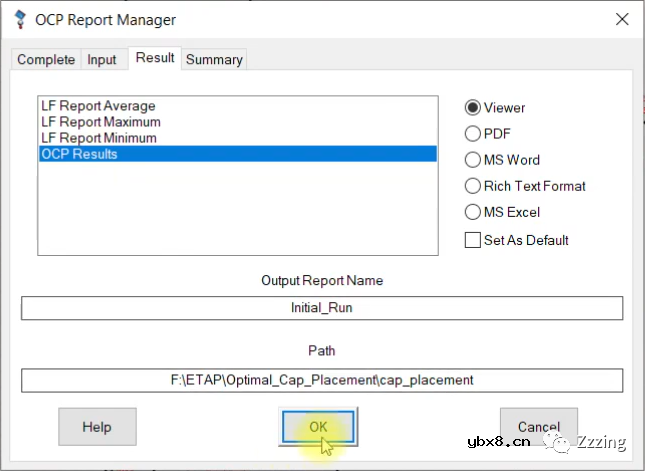Switch to the Complete tab
The width and height of the screenshot is (646, 472).
pyautogui.click(x=46, y=60)
